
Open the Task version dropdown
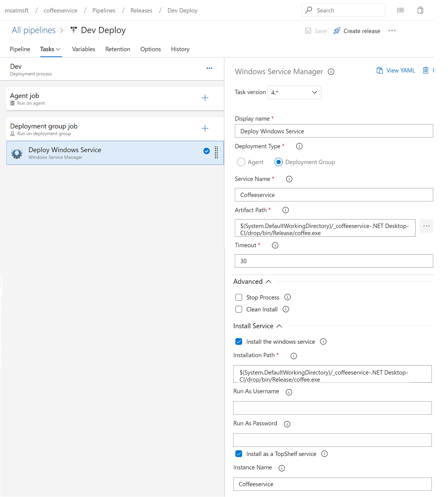[x=294, y=92]
